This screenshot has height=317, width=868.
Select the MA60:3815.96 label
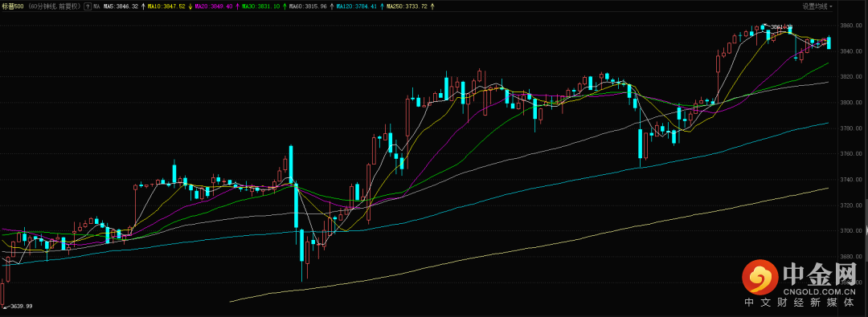[308, 6]
